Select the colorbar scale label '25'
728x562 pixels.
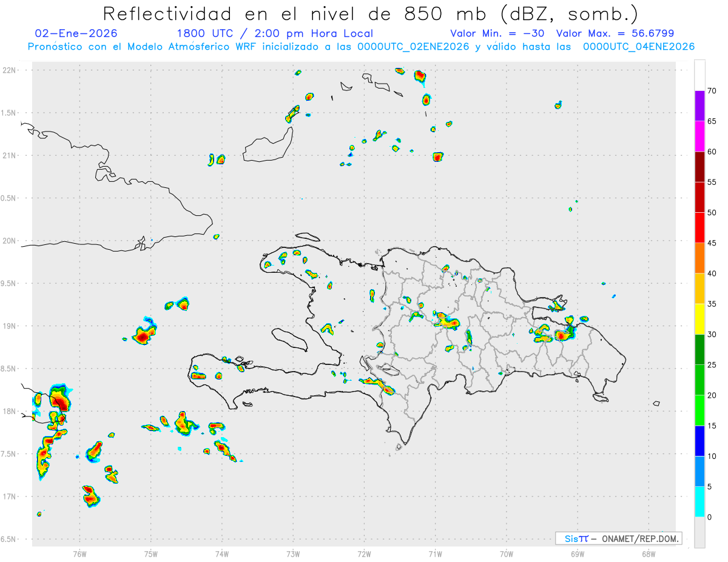point(712,365)
